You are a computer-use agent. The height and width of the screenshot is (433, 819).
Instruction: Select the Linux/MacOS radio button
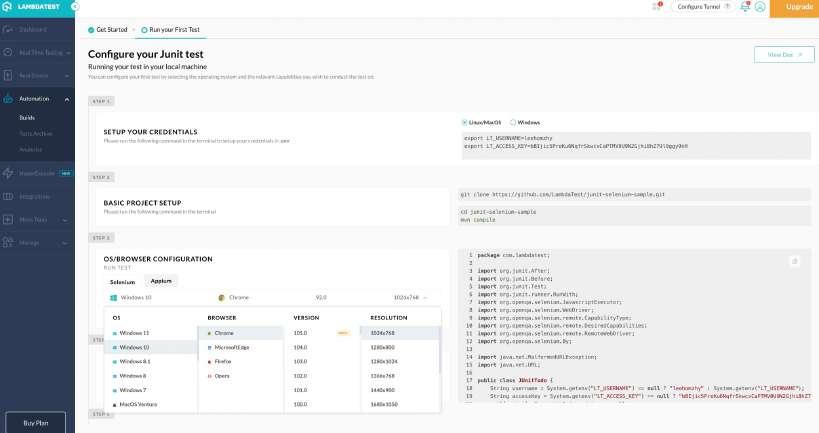464,122
